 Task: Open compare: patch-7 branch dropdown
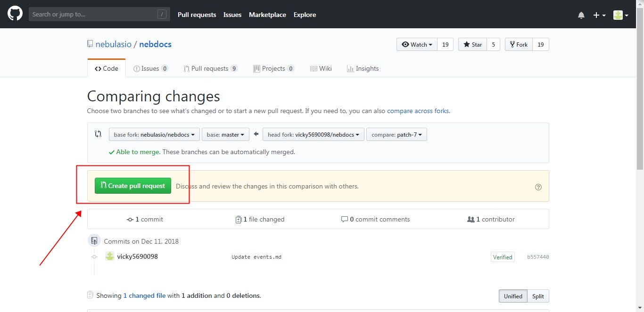pyautogui.click(x=396, y=134)
